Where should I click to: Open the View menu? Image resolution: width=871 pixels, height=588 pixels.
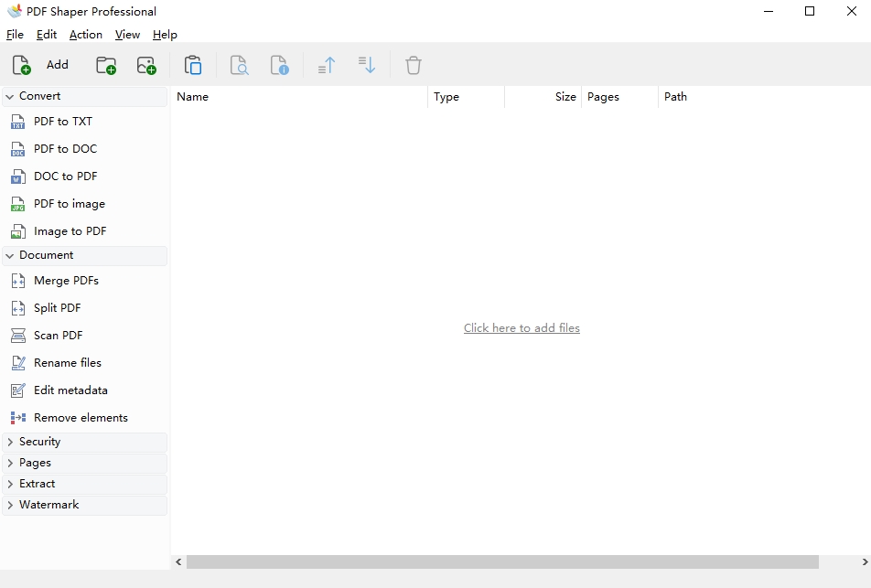(x=127, y=35)
